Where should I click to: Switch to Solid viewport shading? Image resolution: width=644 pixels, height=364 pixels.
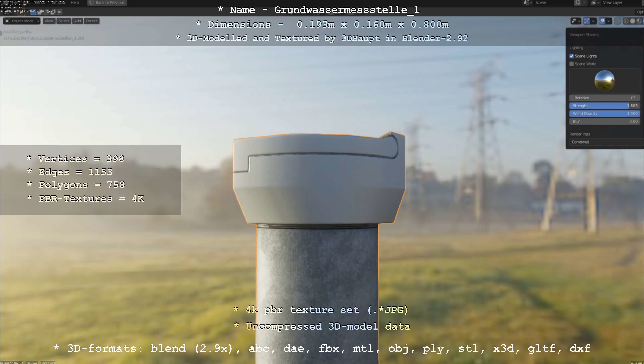(632, 21)
